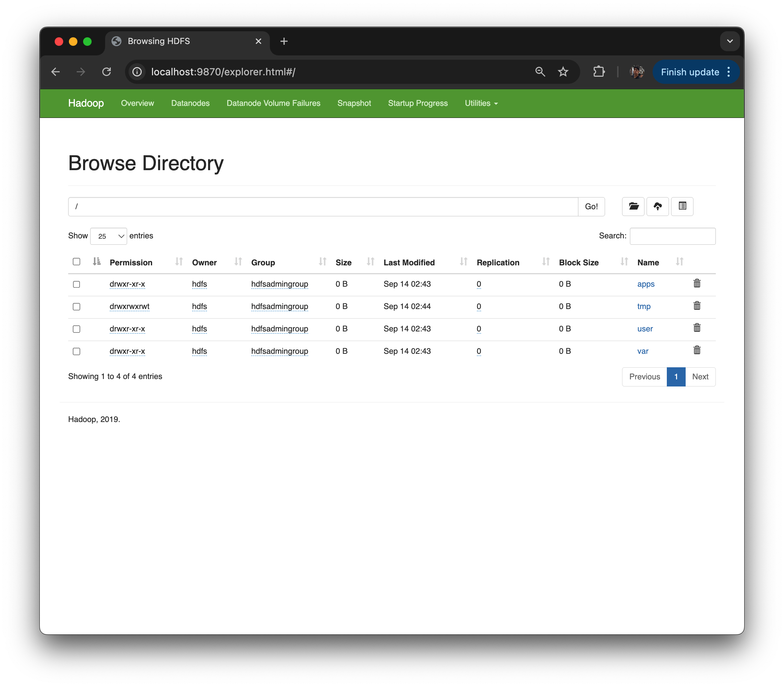Open the show entries count dropdown

click(109, 236)
